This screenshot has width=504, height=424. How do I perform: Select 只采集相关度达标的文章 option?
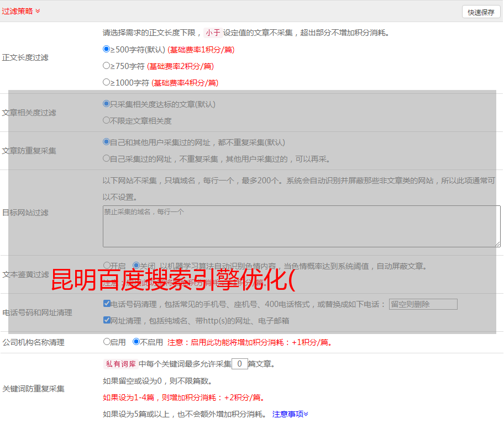pos(107,104)
